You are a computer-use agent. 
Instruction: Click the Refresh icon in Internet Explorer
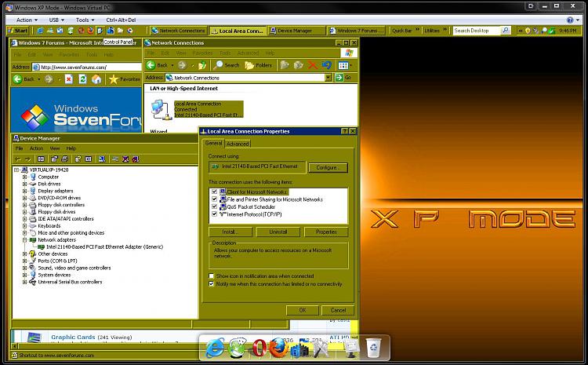[83, 79]
